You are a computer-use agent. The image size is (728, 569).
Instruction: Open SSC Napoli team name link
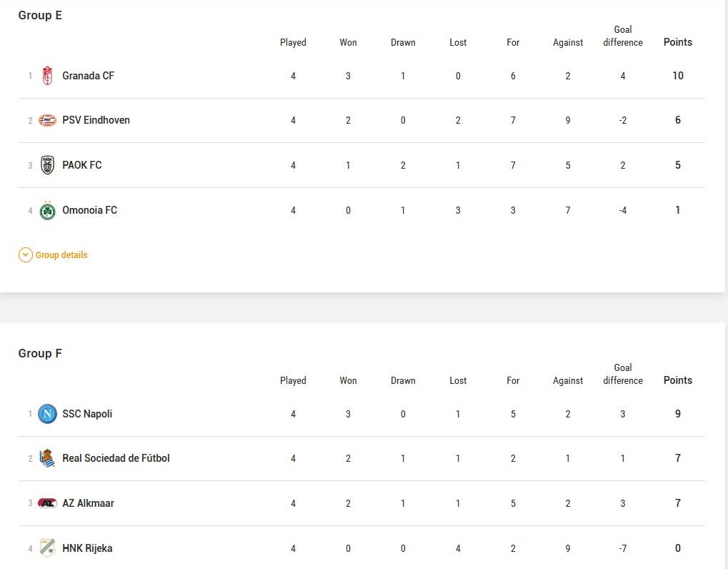tap(87, 414)
